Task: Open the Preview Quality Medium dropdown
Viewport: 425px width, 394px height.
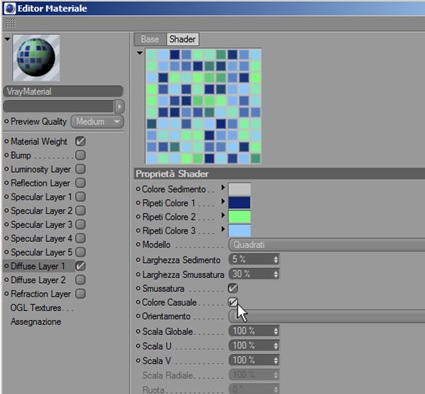Action: tap(97, 122)
